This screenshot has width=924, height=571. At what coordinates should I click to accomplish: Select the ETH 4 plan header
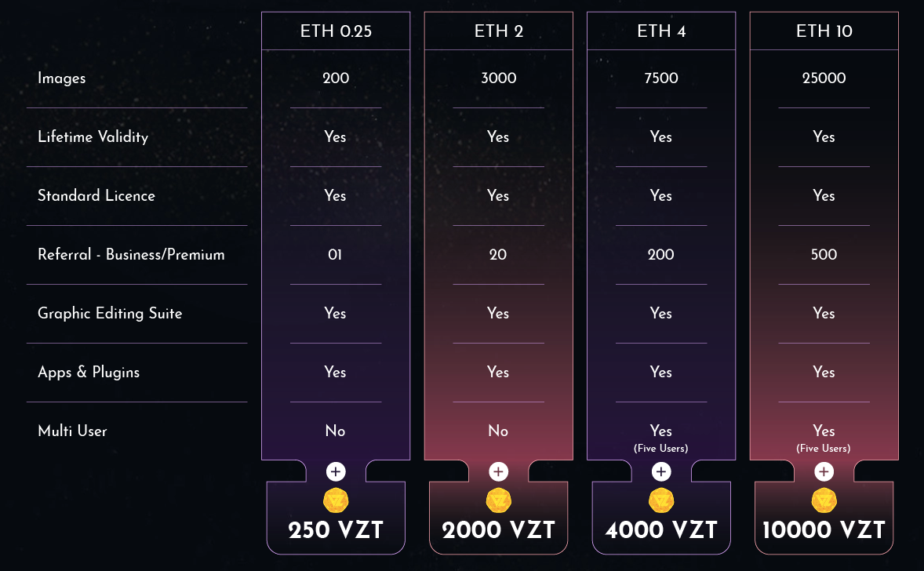point(661,31)
